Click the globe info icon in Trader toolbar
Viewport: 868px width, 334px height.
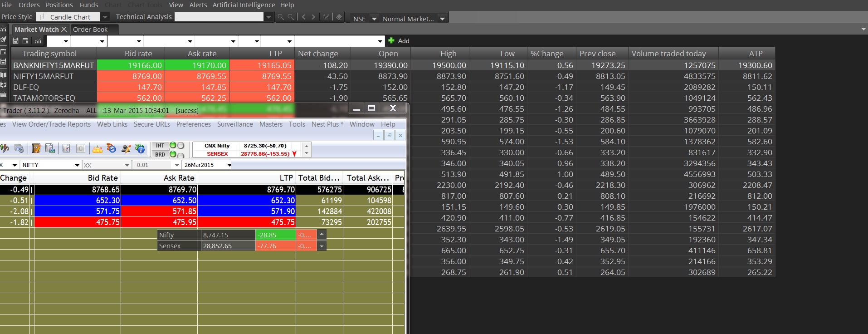pyautogui.click(x=140, y=148)
